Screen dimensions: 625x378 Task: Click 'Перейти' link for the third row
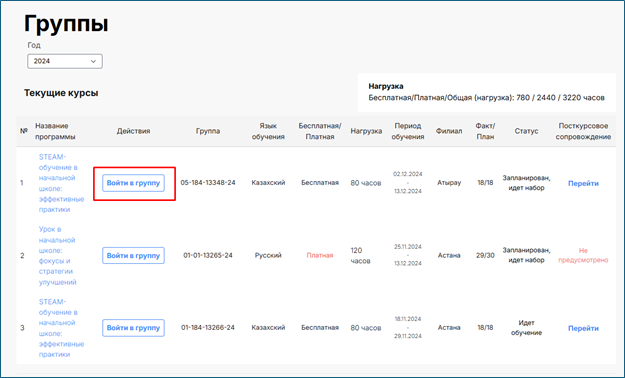coord(583,329)
